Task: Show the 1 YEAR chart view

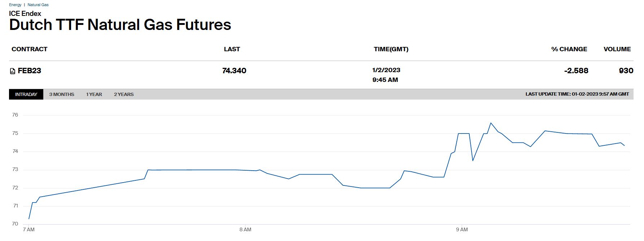Action: click(x=94, y=94)
